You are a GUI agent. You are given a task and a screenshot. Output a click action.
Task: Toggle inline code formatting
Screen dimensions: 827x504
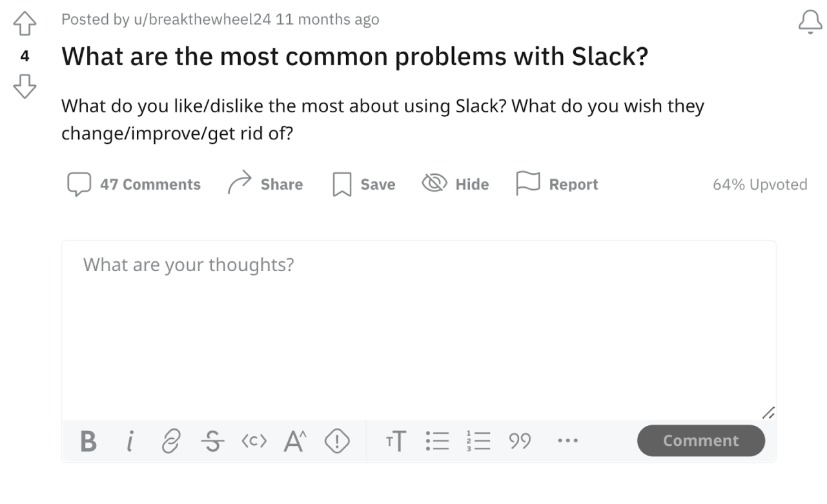coord(254,441)
